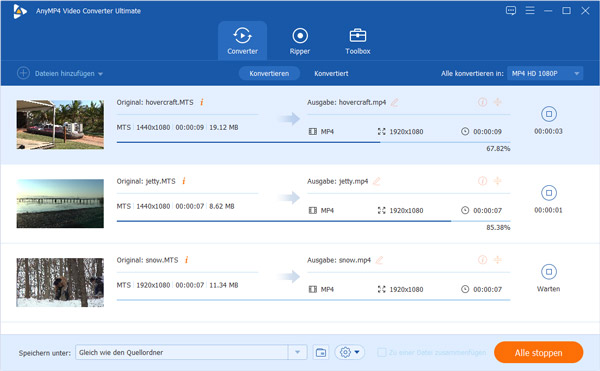Open the MP4 HD 1080P format dropdown
Screen dimensions: 600x371
[545, 73]
